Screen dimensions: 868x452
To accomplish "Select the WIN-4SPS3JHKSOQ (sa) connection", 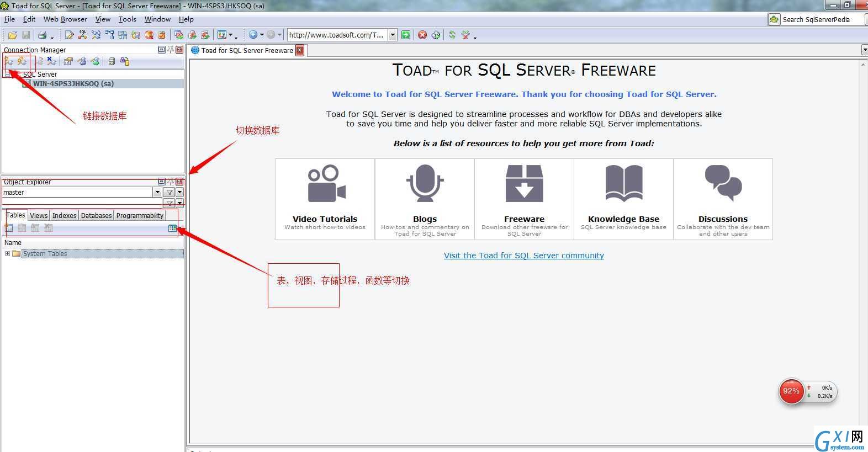I will pyautogui.click(x=73, y=84).
